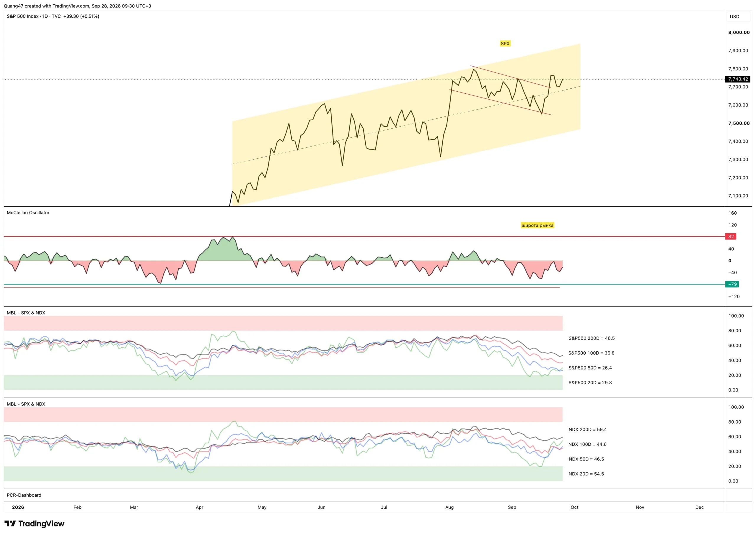Image resolution: width=756 pixels, height=535 pixels.
Task: Click the 8,000.00 price axis label
Action: click(739, 32)
